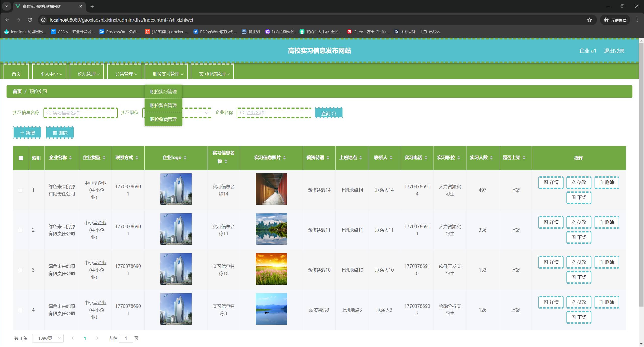This screenshot has width=644, height=347.
Task: Open the 图标设计 bookmark icon
Action: pos(396,32)
